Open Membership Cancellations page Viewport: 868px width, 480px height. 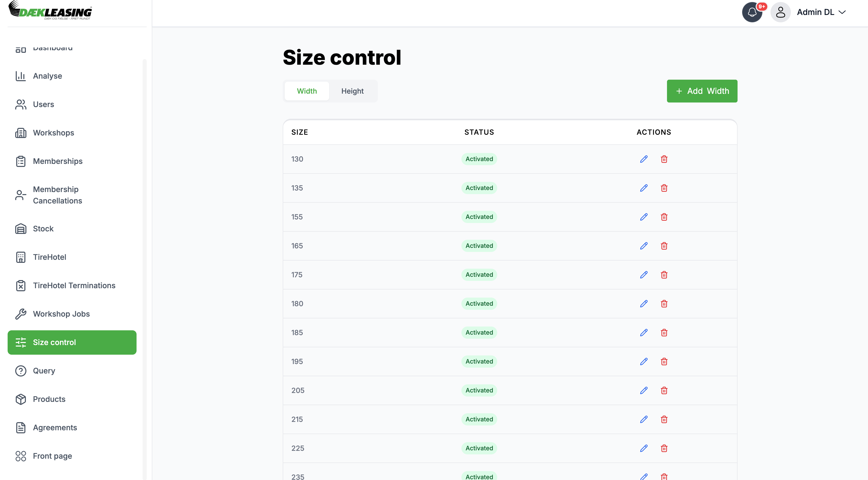pyautogui.click(x=72, y=195)
